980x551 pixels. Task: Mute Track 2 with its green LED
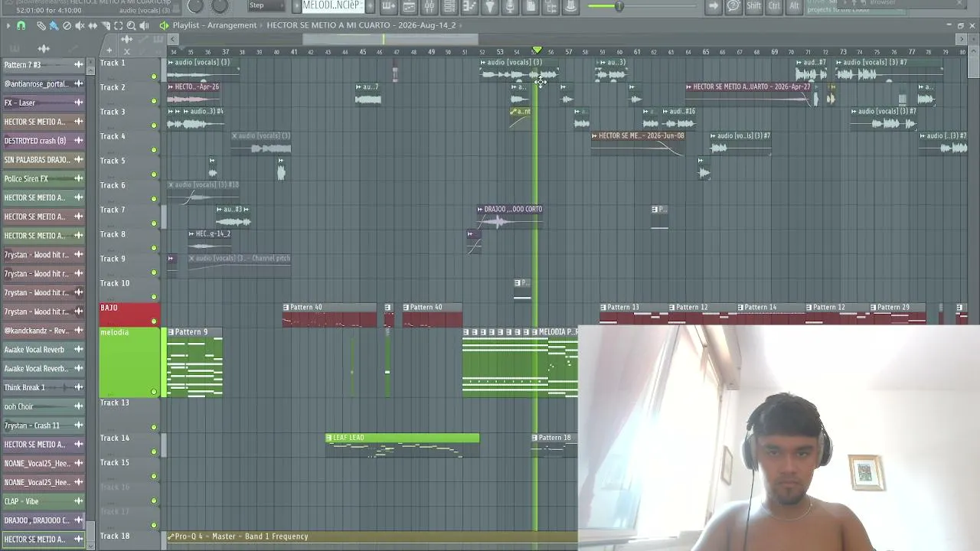coord(154,101)
